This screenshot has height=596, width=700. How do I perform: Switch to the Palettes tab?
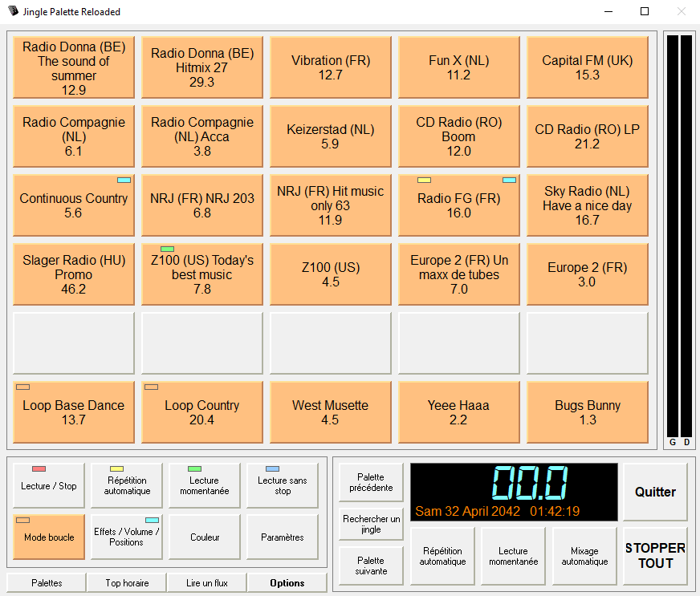tap(47, 582)
